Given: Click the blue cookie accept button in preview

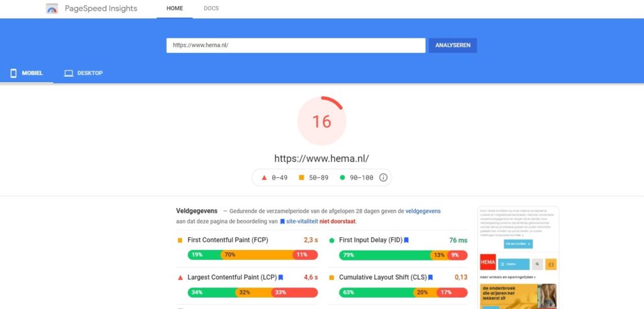Looking at the screenshot, I should [x=518, y=244].
